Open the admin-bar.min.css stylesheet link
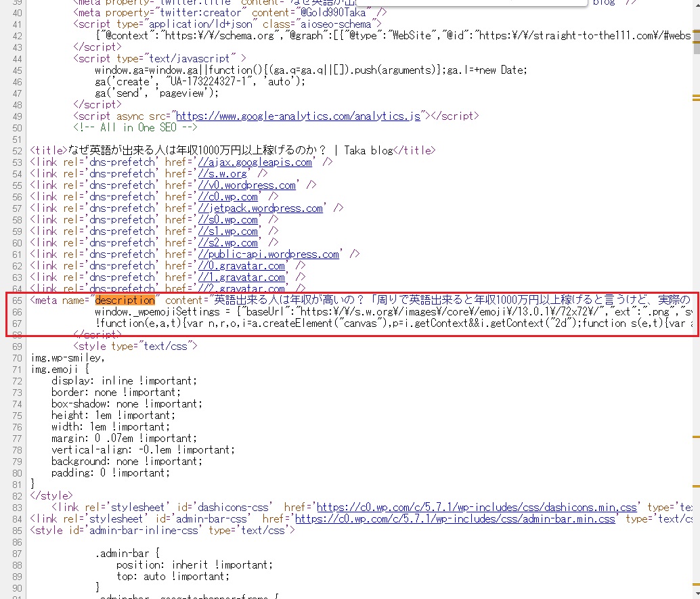The image size is (700, 599). pos(456,519)
